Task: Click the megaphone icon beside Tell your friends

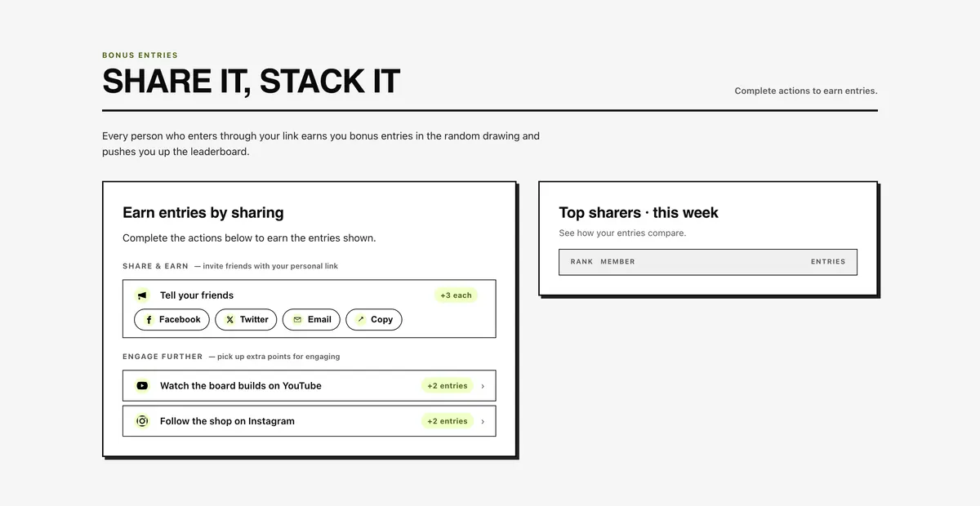Action: coord(142,295)
